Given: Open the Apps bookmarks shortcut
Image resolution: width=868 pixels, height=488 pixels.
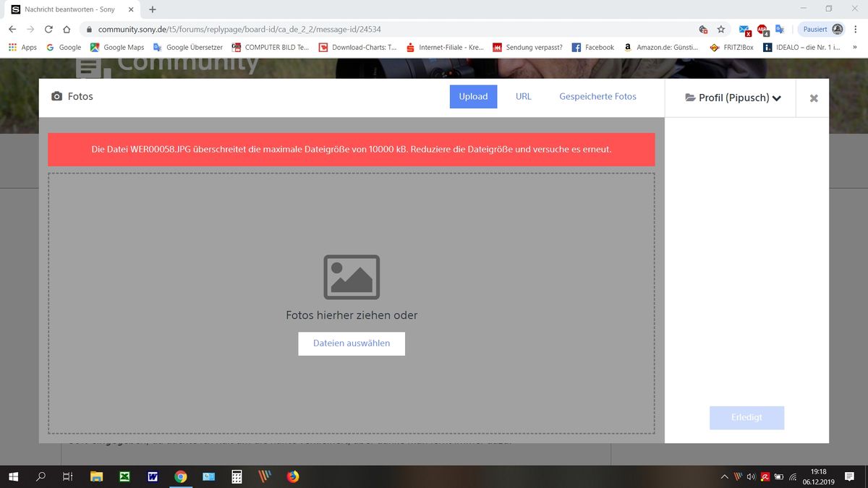Looking at the screenshot, I should click(22, 47).
